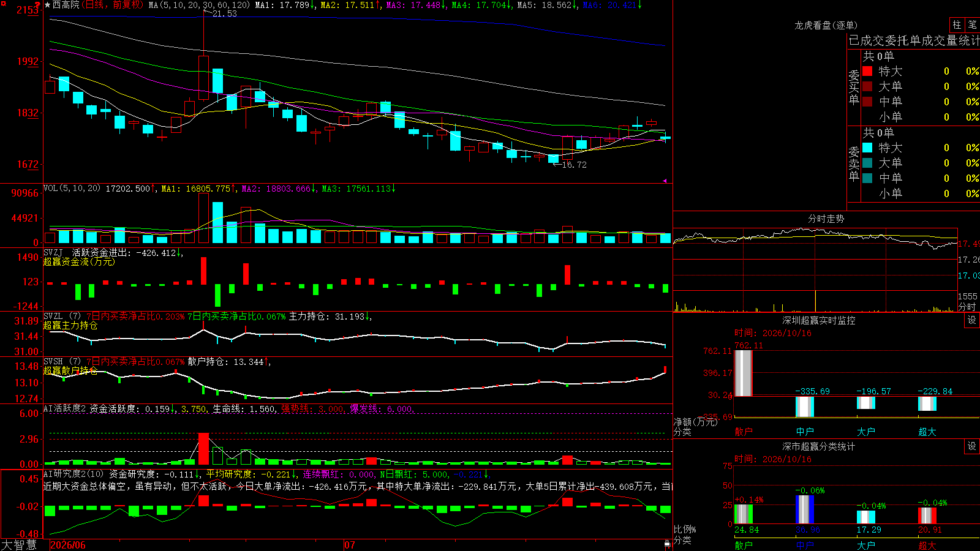Click the red 特大 buy-order color swatch

[x=867, y=71]
